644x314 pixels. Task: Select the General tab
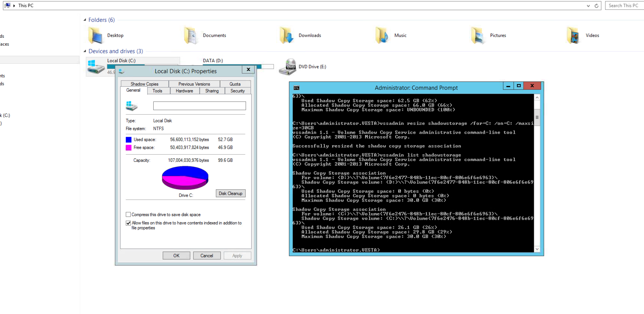click(133, 90)
